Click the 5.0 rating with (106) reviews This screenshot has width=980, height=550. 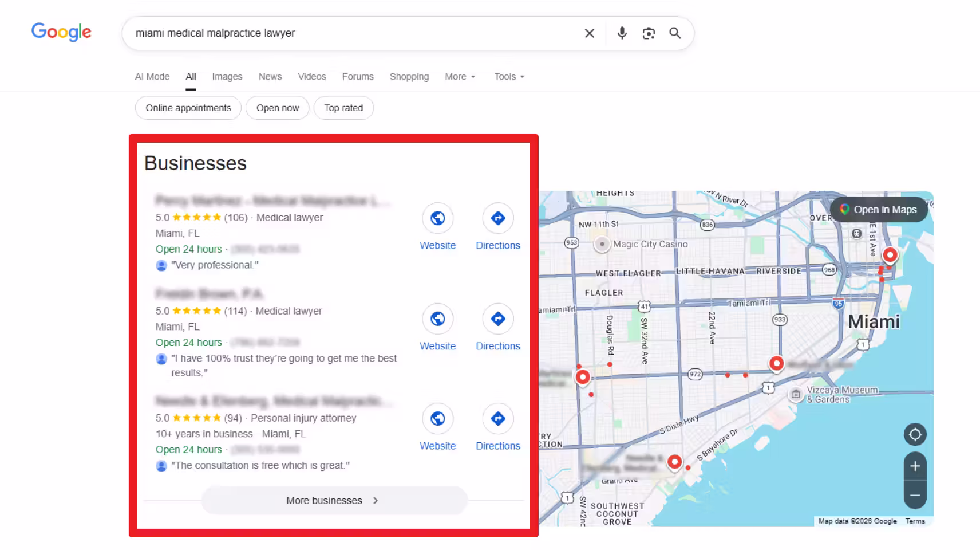(201, 217)
